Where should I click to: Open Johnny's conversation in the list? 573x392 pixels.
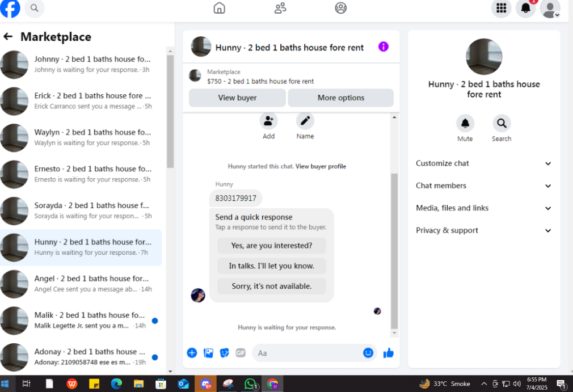81,64
